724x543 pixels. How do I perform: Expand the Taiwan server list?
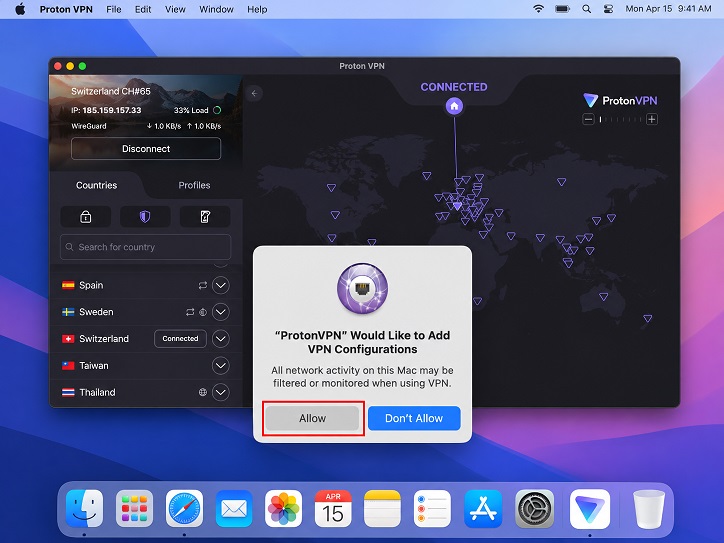(x=221, y=366)
